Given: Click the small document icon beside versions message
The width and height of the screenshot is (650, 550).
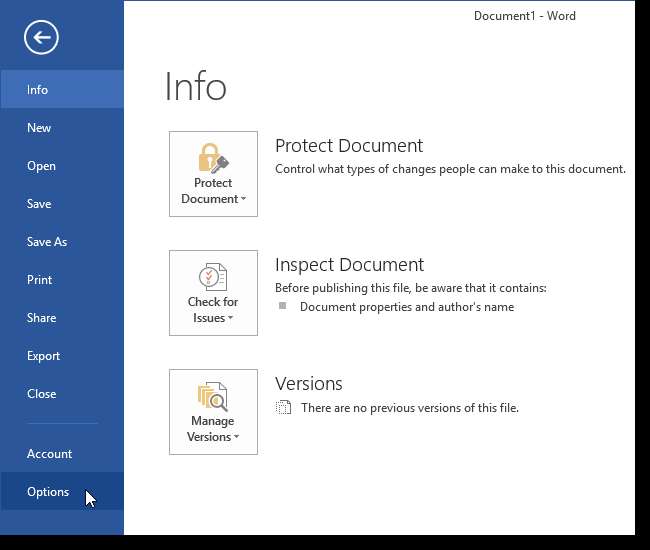Looking at the screenshot, I should (x=284, y=408).
